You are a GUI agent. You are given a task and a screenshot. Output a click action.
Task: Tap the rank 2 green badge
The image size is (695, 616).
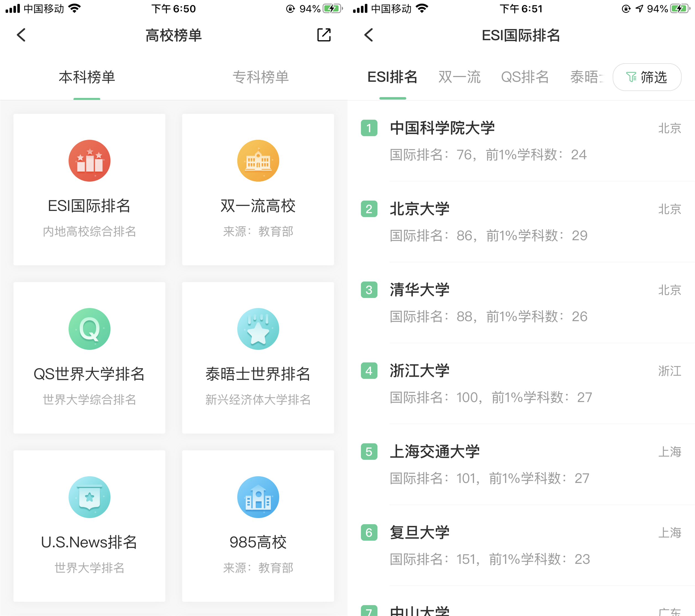pyautogui.click(x=369, y=209)
